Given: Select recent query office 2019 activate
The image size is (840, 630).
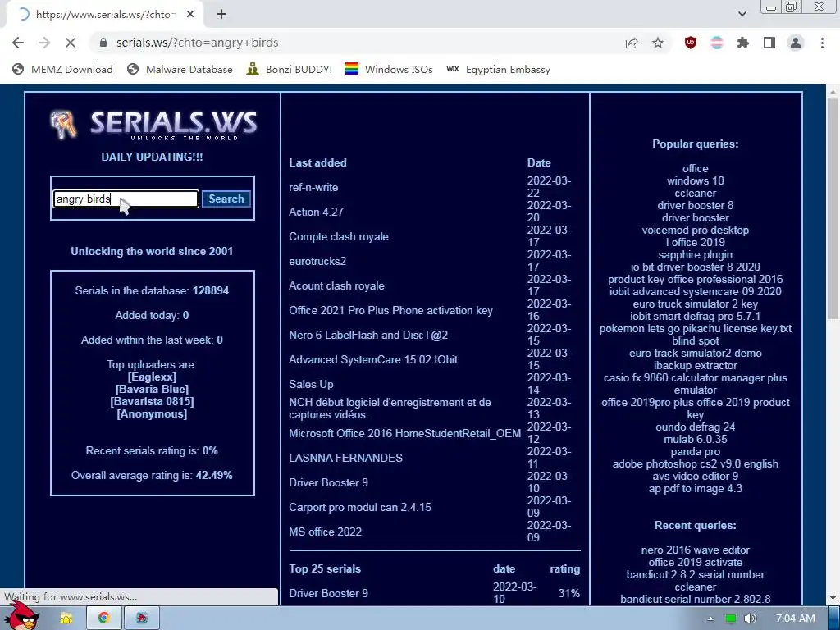Looking at the screenshot, I should 696,563.
